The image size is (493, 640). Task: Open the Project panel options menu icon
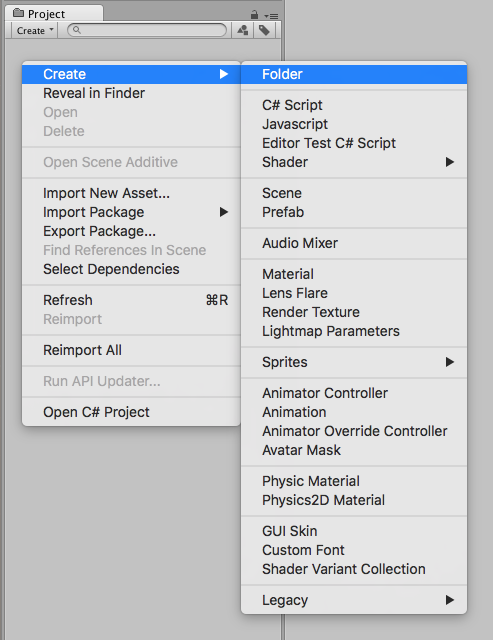271,16
